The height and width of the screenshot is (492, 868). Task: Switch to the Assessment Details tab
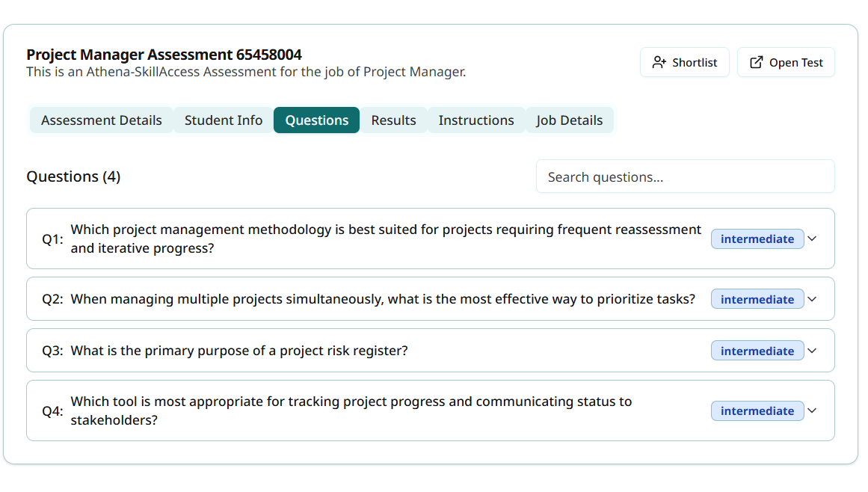102,120
